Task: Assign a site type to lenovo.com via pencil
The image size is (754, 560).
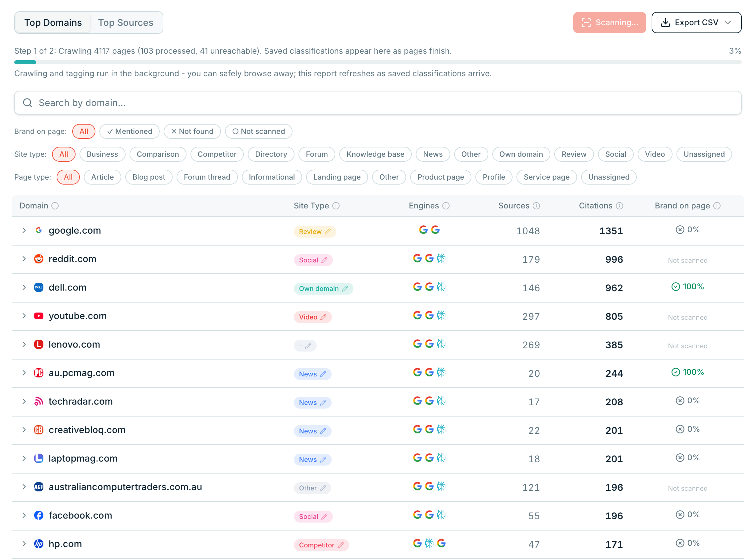Action: tap(308, 345)
